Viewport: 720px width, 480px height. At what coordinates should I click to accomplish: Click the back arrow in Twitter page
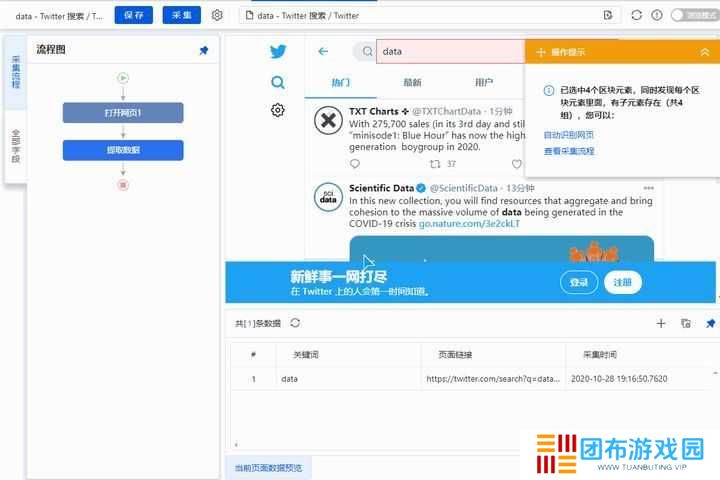(x=323, y=51)
